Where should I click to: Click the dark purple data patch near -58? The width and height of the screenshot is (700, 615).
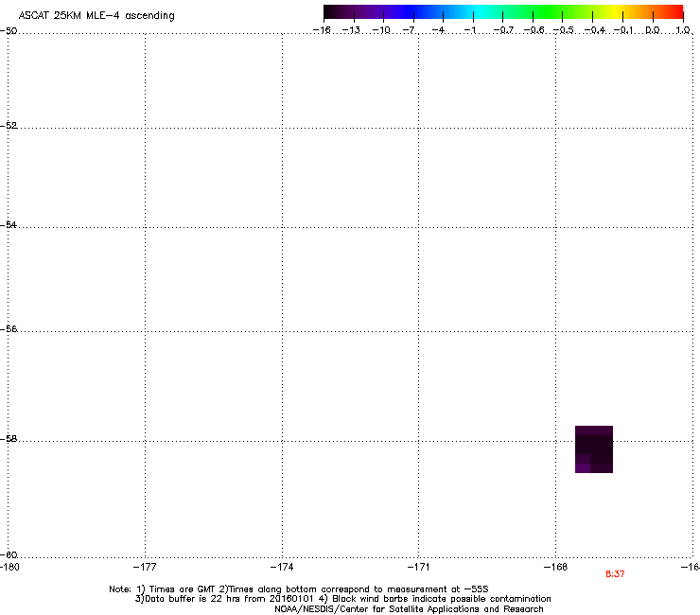pyautogui.click(x=594, y=449)
